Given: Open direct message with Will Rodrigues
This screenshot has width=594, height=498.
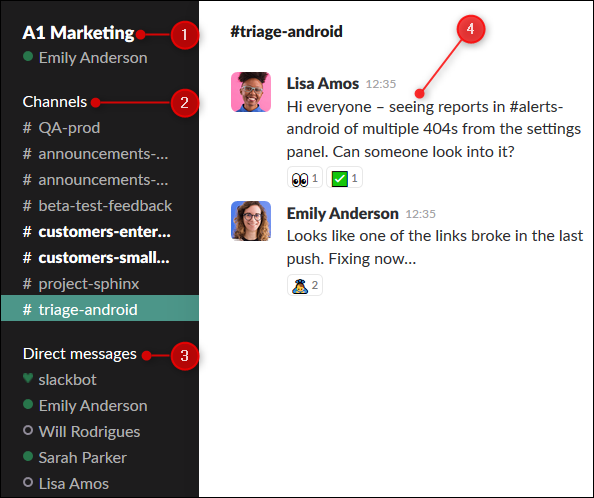Looking at the screenshot, I should click(x=100, y=432).
